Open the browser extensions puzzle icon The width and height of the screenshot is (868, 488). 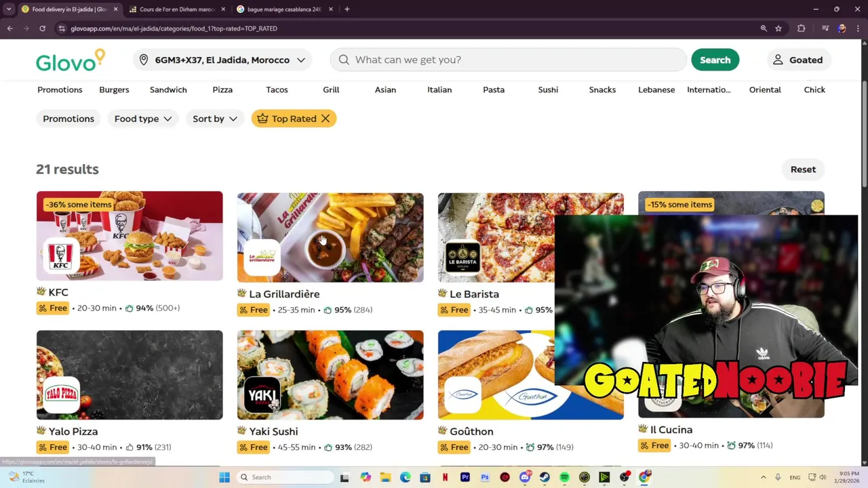click(x=802, y=28)
